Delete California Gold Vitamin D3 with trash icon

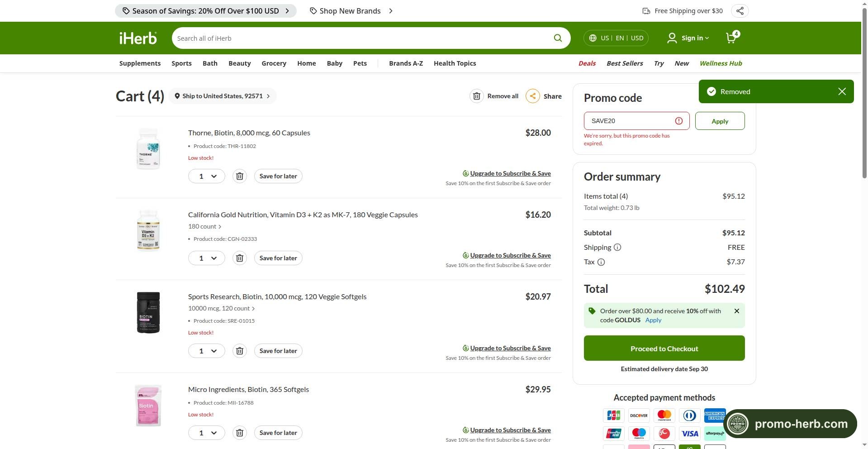tap(240, 258)
